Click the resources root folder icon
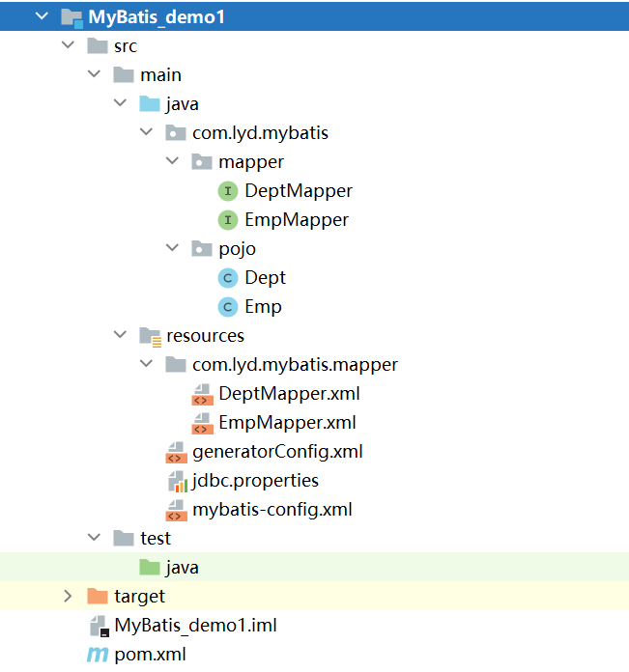Screen dimensions: 629x672 click(151, 337)
